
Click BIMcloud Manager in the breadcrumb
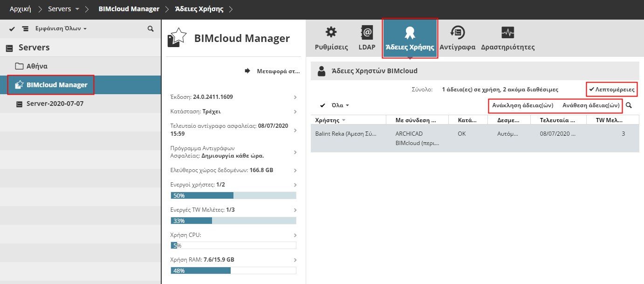pos(129,9)
